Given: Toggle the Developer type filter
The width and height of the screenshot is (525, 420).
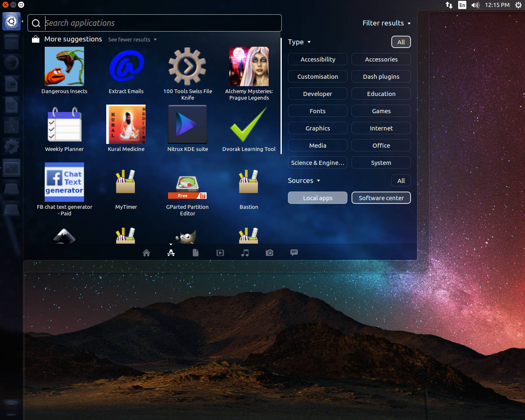Looking at the screenshot, I should [317, 94].
